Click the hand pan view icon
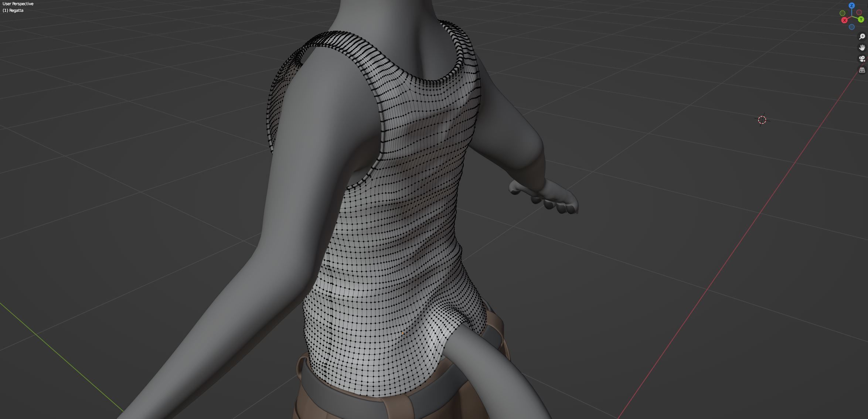The width and height of the screenshot is (868, 419). (x=862, y=48)
